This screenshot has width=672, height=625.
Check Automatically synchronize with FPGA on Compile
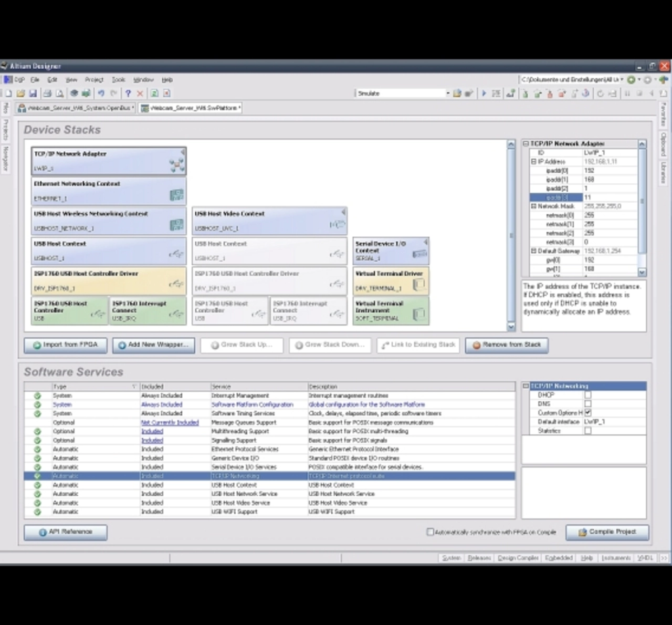(430, 532)
